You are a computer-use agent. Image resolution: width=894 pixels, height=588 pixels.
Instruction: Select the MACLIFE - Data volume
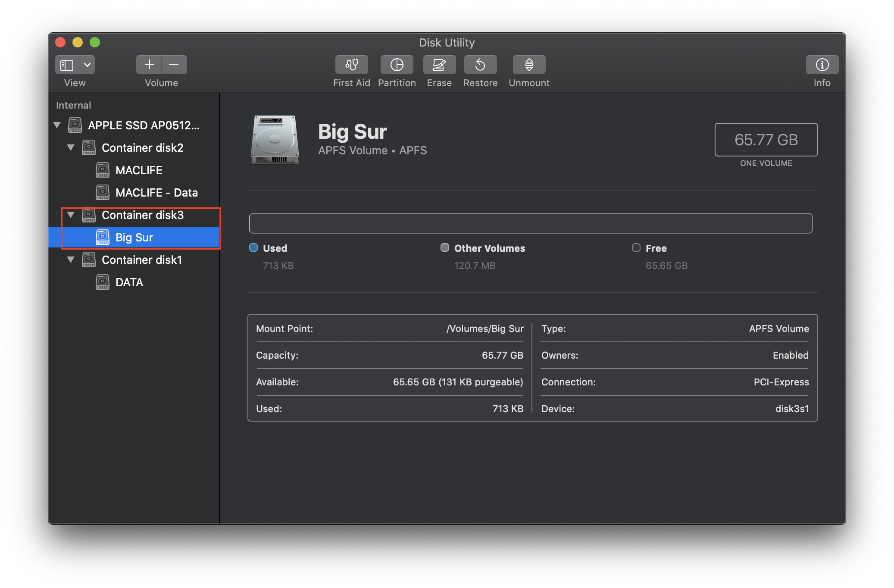[x=156, y=193]
